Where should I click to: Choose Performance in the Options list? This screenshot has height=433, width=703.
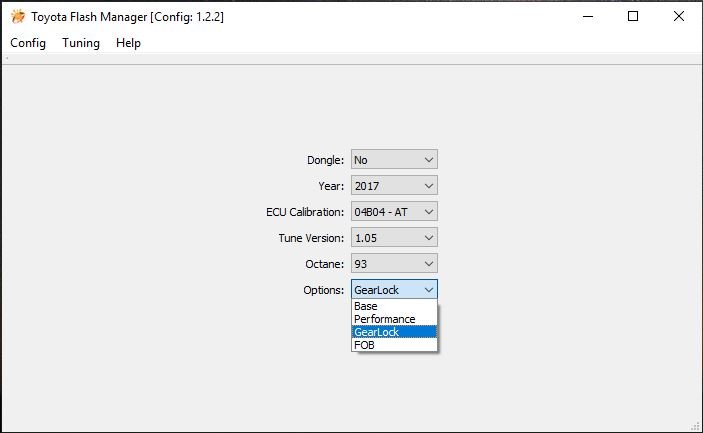394,319
